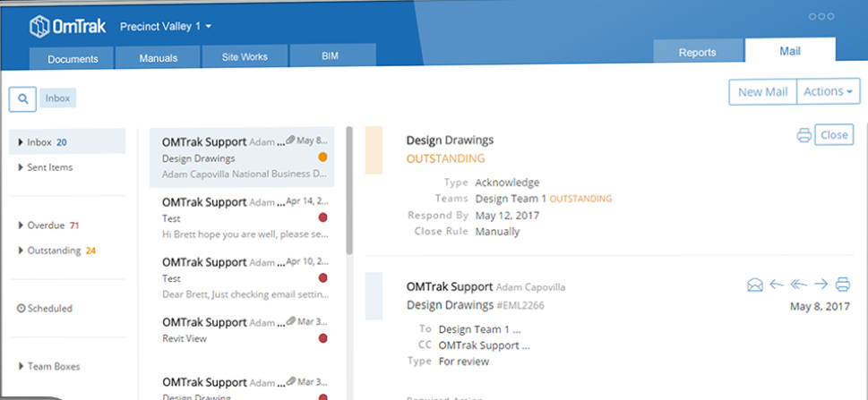This screenshot has height=400, width=868.
Task: Switch to the Manuals tab
Action: 159,57
